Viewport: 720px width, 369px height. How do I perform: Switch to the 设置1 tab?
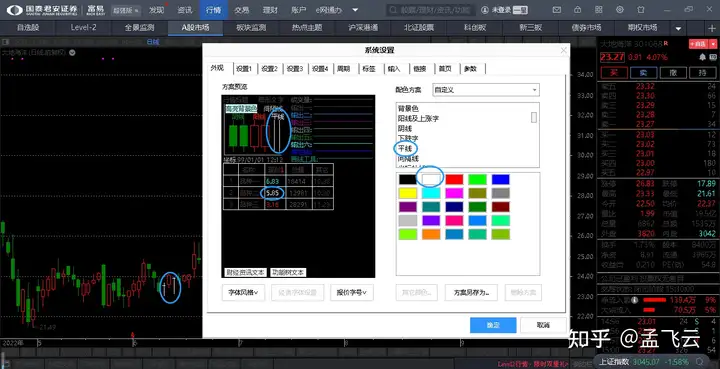click(x=244, y=69)
